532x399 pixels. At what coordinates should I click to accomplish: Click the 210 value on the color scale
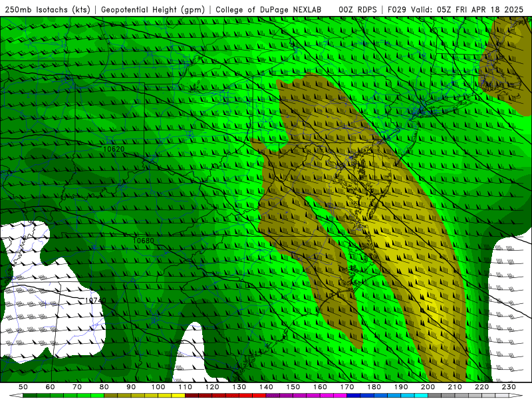tap(455, 387)
